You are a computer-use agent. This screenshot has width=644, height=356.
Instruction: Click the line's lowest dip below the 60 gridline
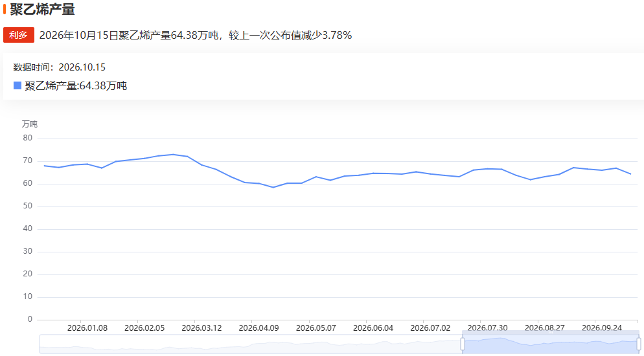(273, 188)
